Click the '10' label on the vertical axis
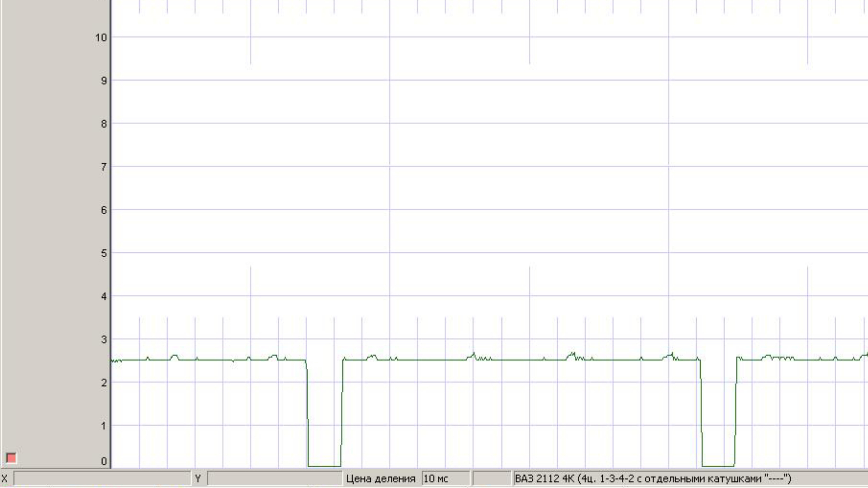Image resolution: width=868 pixels, height=488 pixels. [101, 37]
